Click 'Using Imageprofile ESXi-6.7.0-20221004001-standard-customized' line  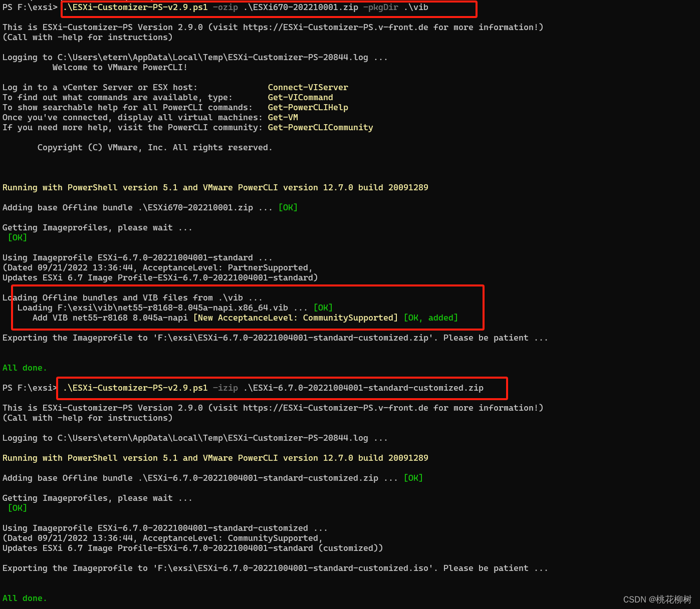[x=165, y=528]
